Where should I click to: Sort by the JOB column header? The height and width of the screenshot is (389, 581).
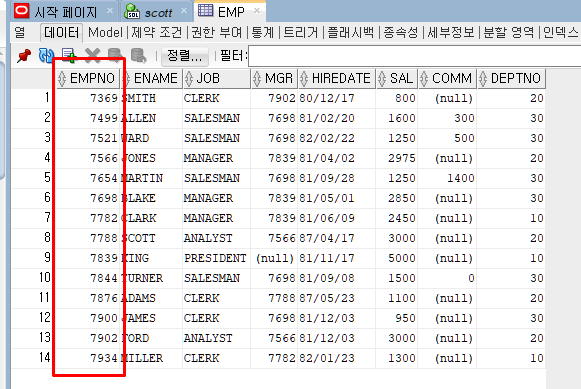(x=216, y=79)
